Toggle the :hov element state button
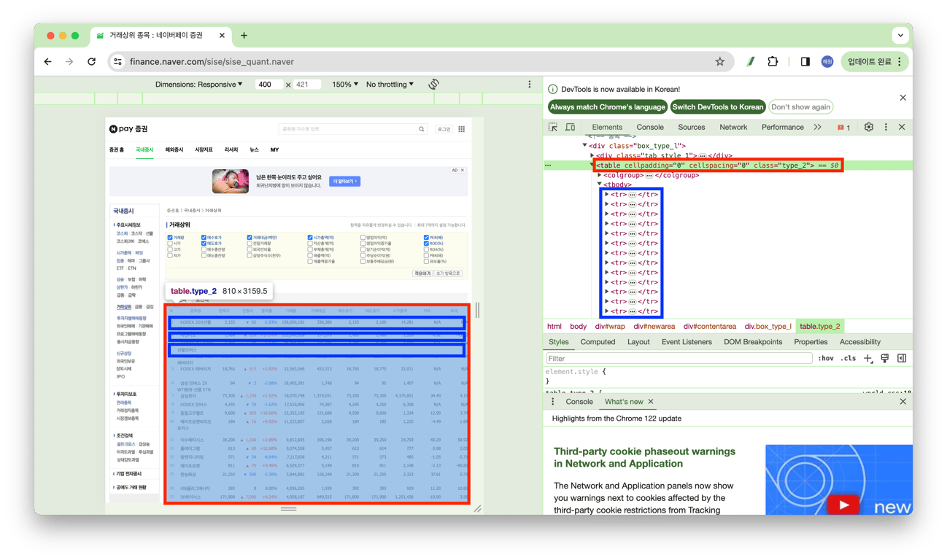This screenshot has width=947, height=560. pos(826,359)
